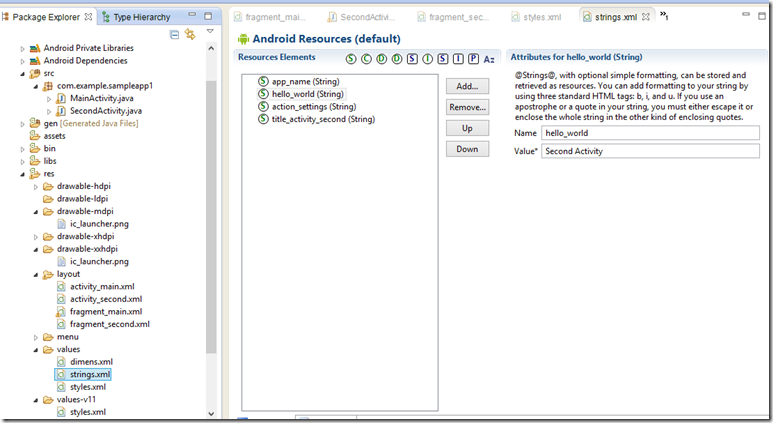Toggle the Plurals (P) resource filter icon
The height and width of the screenshot is (423, 773).
click(473, 59)
